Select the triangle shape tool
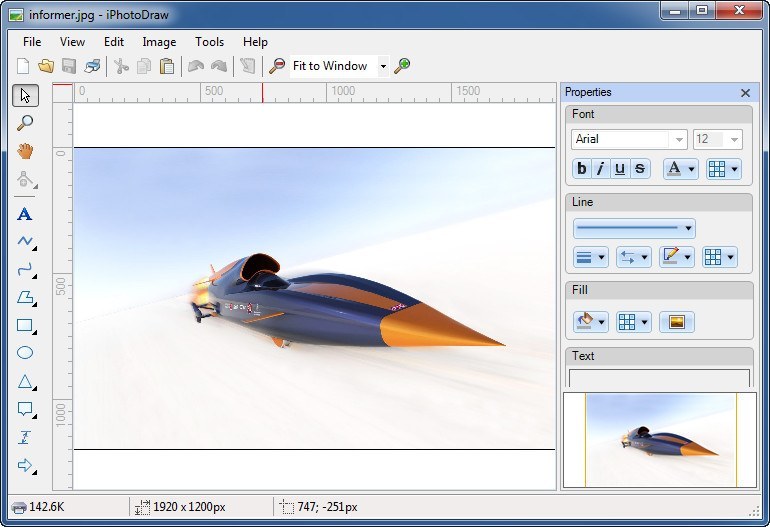 tap(25, 382)
